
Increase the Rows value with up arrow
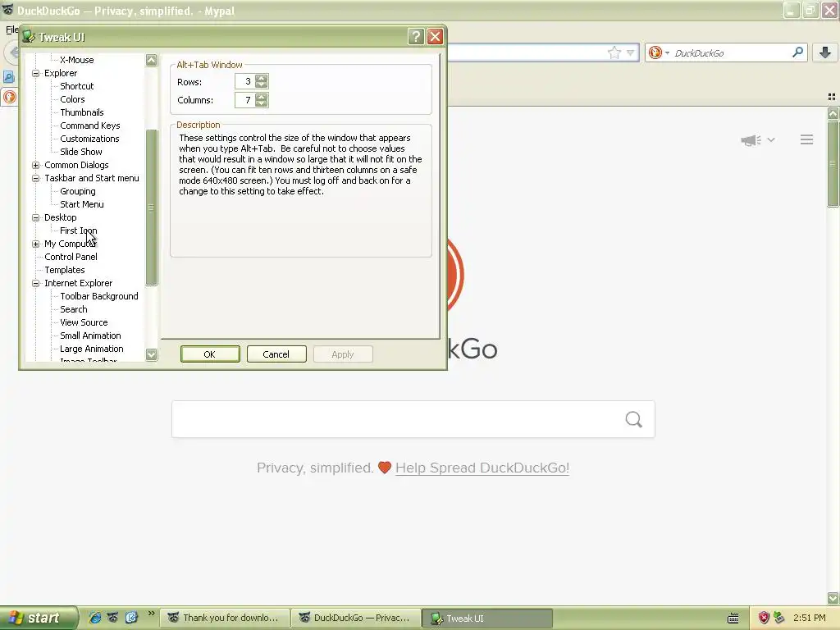click(x=262, y=78)
